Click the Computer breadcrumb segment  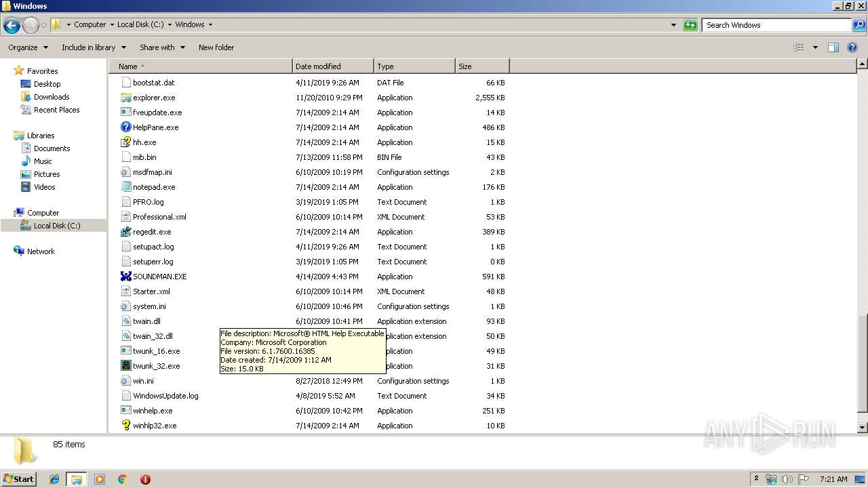90,24
